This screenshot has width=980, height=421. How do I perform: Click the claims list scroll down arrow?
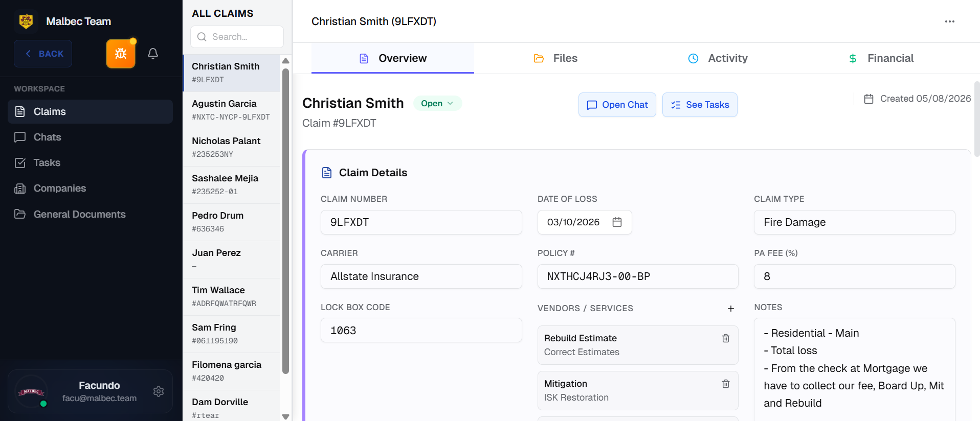pyautogui.click(x=285, y=416)
